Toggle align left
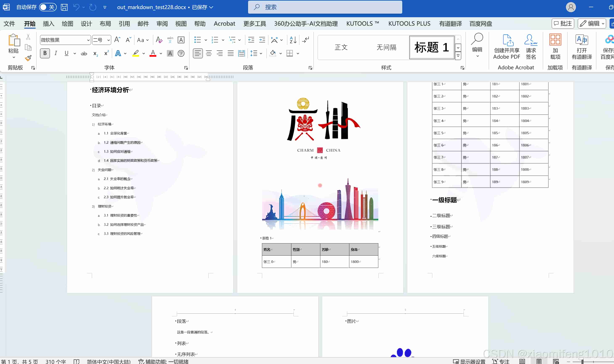The image size is (614, 364). point(198,53)
